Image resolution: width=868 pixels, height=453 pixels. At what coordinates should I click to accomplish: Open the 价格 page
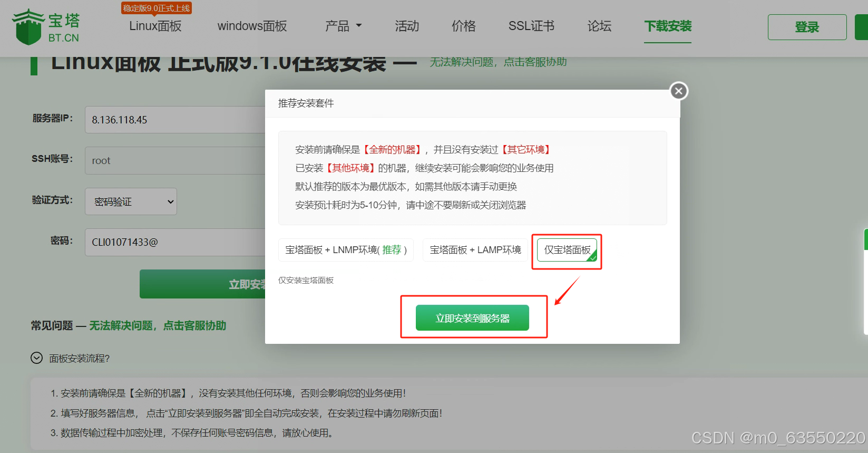coord(463,26)
